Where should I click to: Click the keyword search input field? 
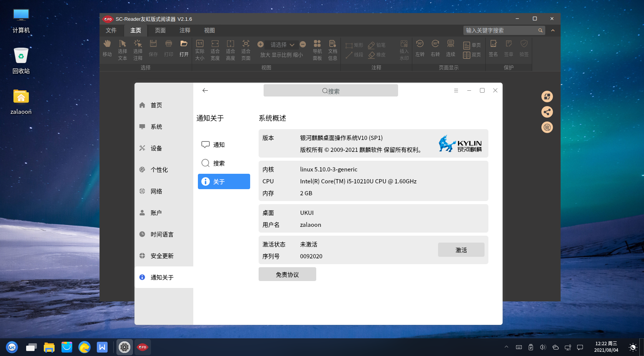pos(500,30)
